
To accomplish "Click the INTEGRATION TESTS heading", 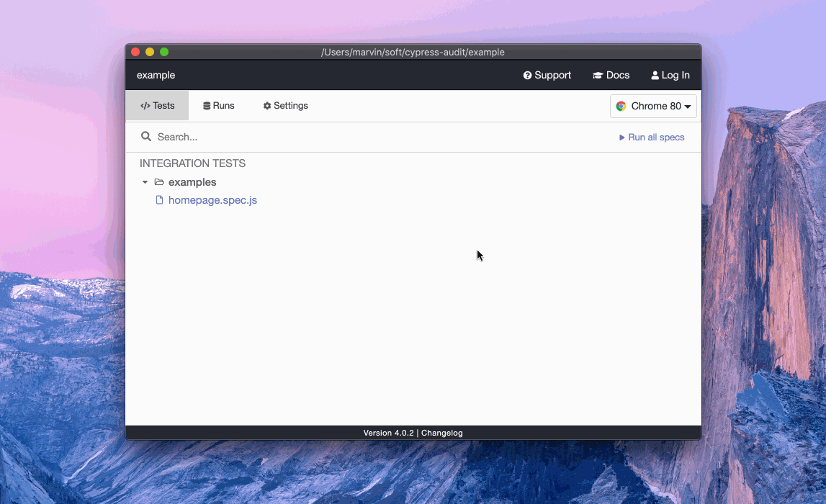I will (x=192, y=163).
